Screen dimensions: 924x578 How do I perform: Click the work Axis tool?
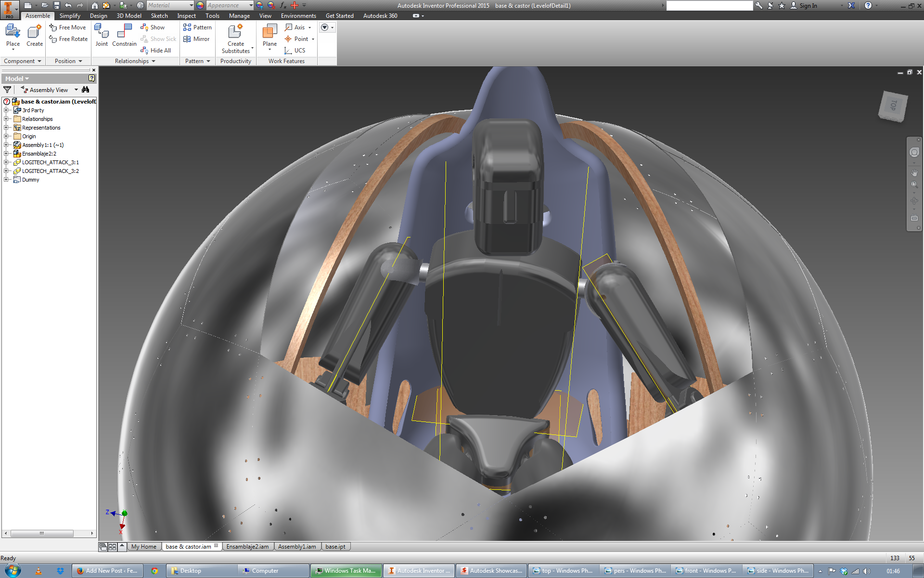tap(295, 27)
